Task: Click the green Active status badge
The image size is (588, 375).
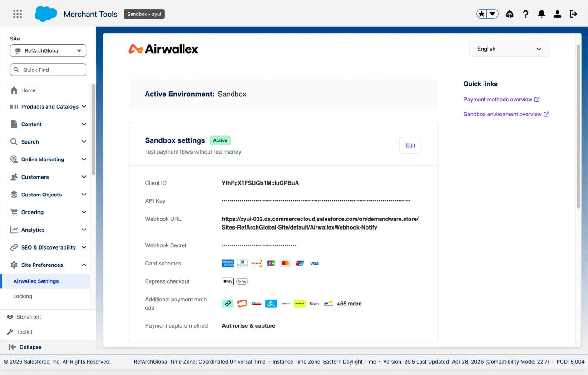Action: click(220, 140)
